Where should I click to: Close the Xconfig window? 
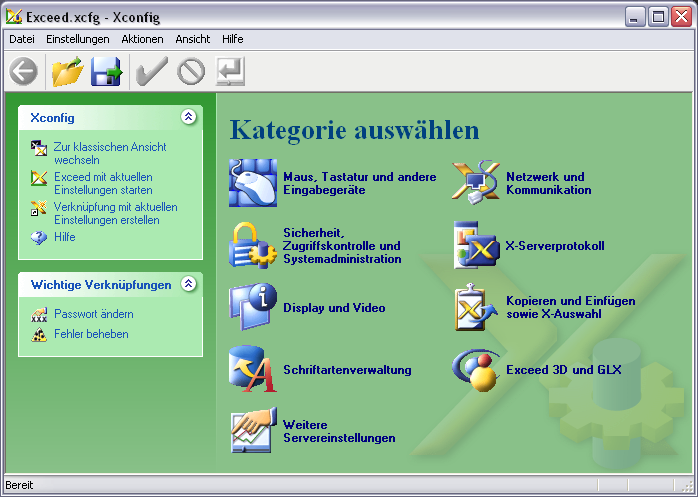682,17
